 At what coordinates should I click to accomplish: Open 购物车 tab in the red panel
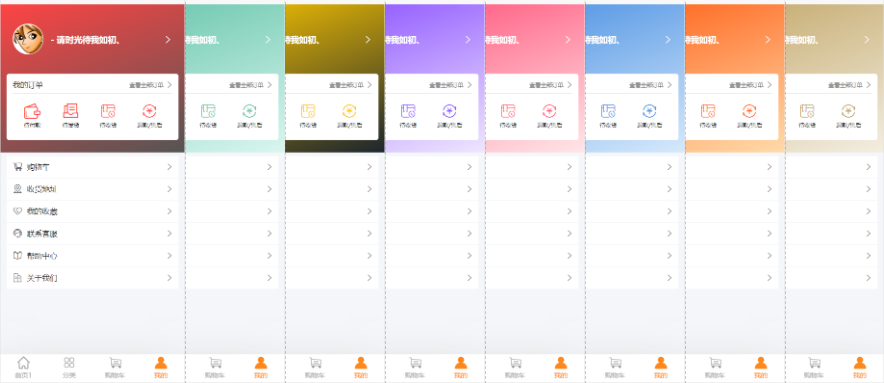tap(114, 367)
